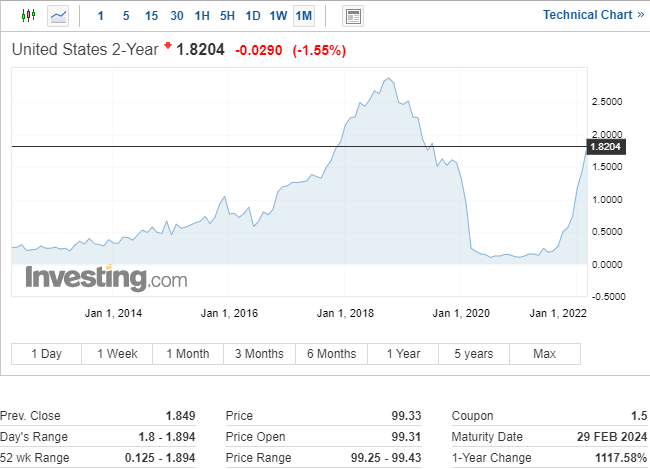
Task: Show the 1 Day time range
Action: (46, 354)
